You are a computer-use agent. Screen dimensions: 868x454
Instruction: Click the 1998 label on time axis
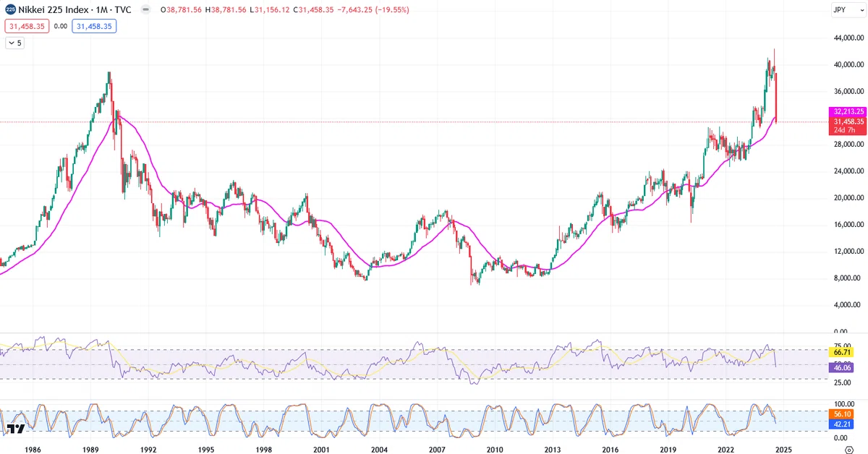(263, 449)
